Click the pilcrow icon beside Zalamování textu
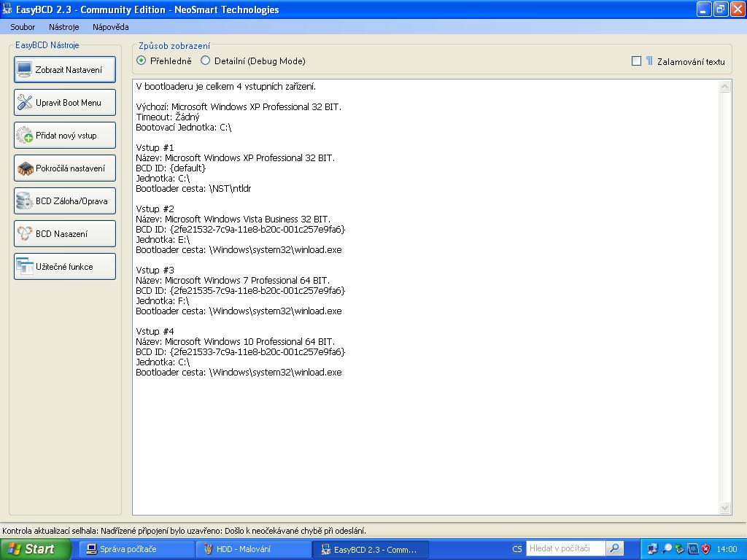Screen dimensions: 747x560 tap(649, 61)
